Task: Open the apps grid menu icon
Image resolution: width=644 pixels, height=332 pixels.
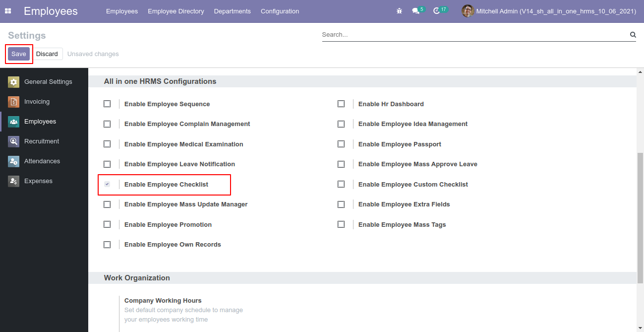Action: 8,11
